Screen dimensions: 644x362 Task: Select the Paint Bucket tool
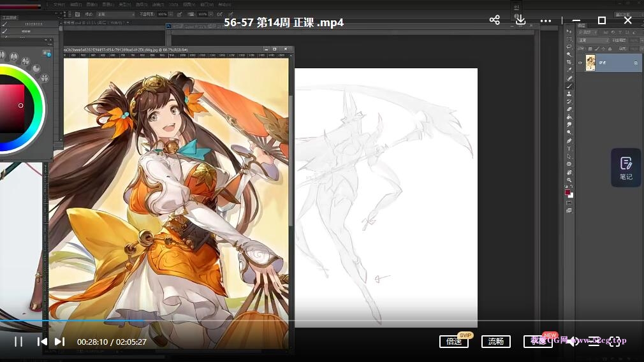click(x=569, y=117)
